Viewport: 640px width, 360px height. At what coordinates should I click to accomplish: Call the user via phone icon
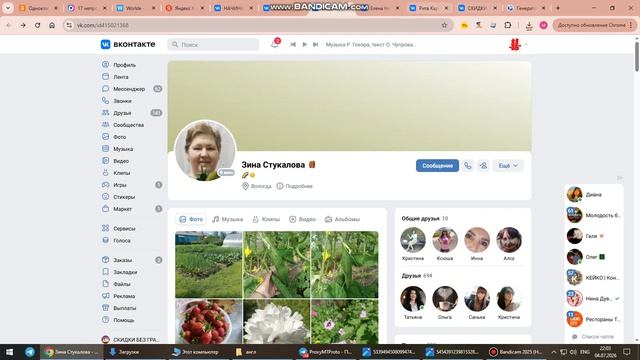tap(468, 166)
